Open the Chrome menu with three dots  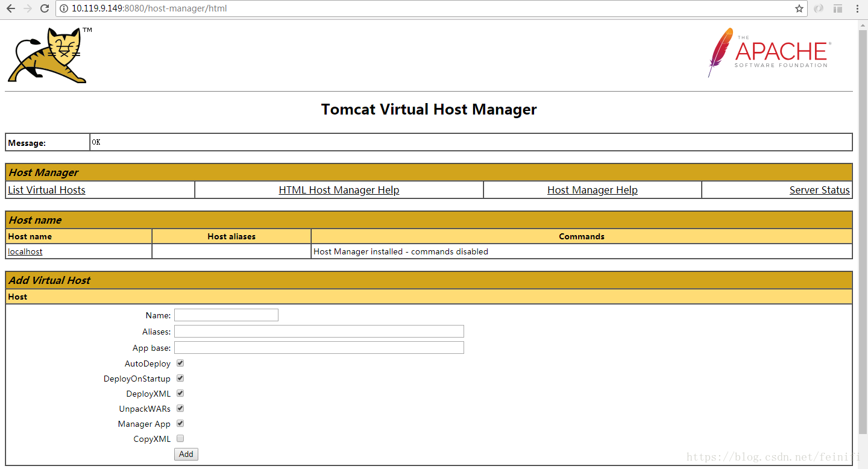tap(857, 8)
